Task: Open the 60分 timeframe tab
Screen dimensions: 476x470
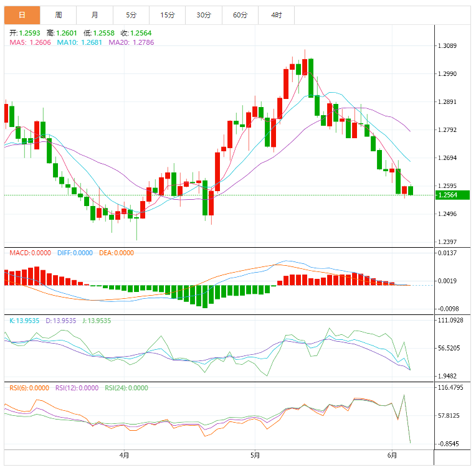Action: pos(240,15)
